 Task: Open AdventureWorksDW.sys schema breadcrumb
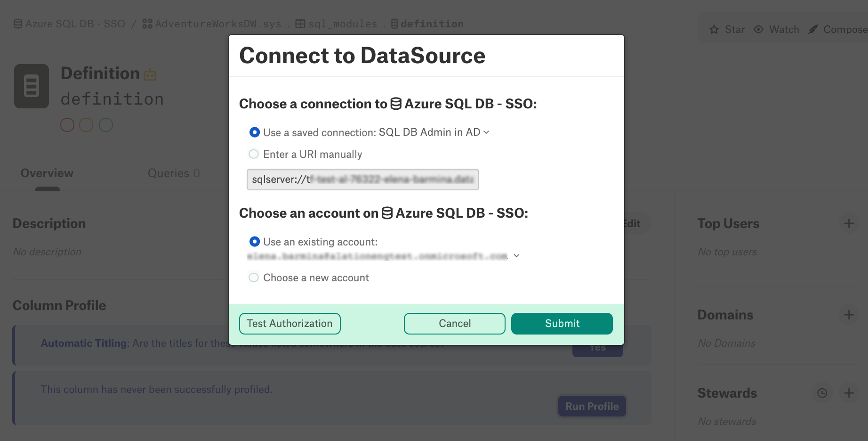[212, 24]
